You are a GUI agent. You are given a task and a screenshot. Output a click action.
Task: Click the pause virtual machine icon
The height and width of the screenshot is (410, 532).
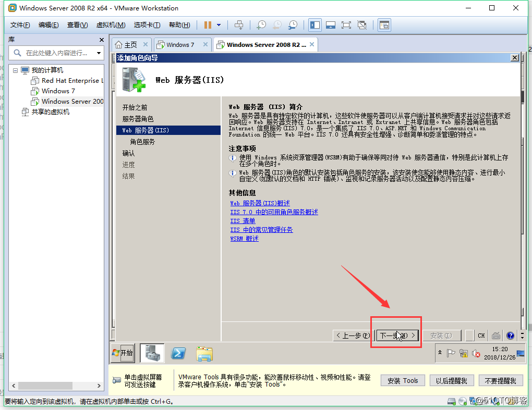click(208, 25)
